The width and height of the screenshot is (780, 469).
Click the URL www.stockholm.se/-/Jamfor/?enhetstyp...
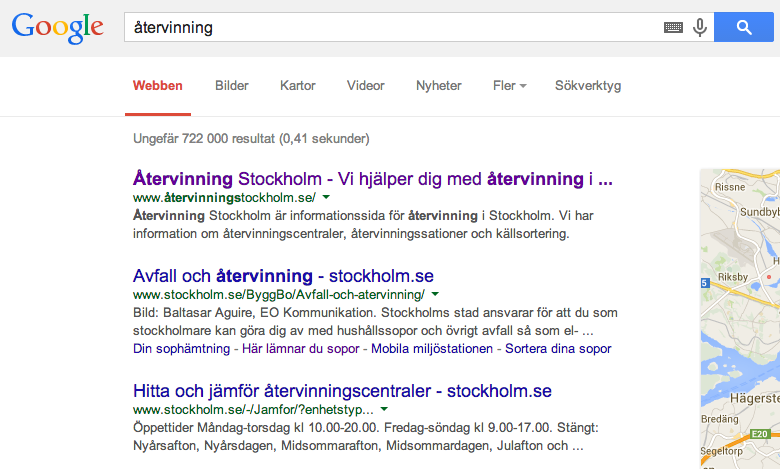[x=253, y=410]
